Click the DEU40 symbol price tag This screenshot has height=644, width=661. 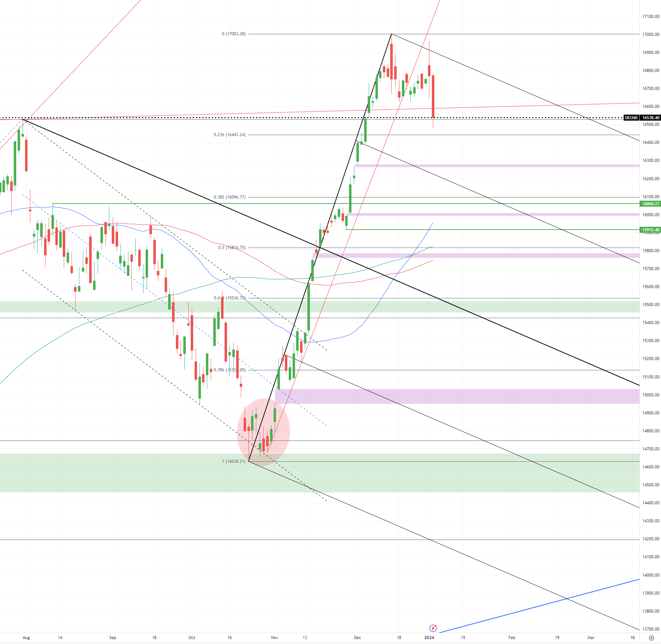pyautogui.click(x=631, y=118)
